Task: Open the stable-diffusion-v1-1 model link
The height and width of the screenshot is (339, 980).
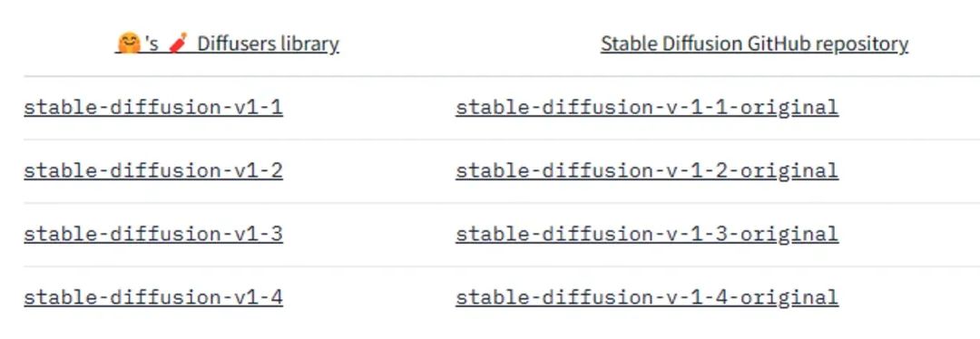Action: 153,107
